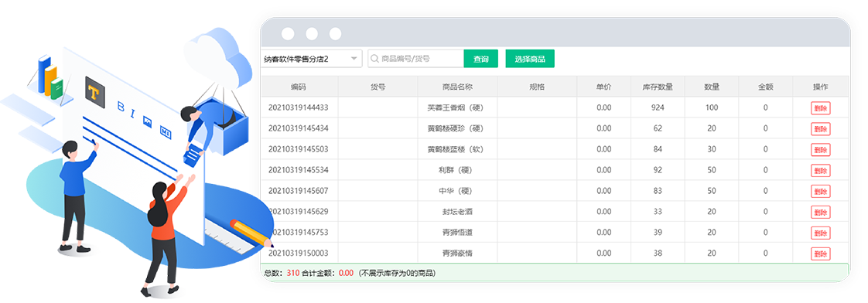The image size is (868, 303).
Task: Select code 20210319145434
Action: (x=299, y=128)
